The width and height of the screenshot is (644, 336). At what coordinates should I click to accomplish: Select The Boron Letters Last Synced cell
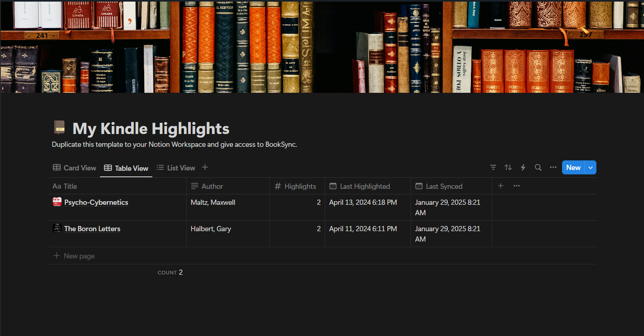click(451, 234)
